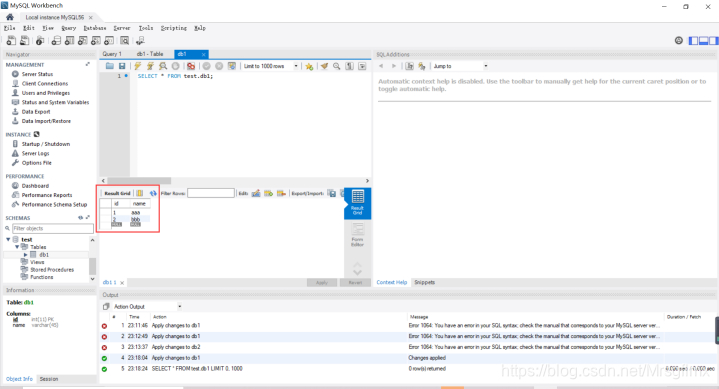Create new schema toolbar icon

56,41
